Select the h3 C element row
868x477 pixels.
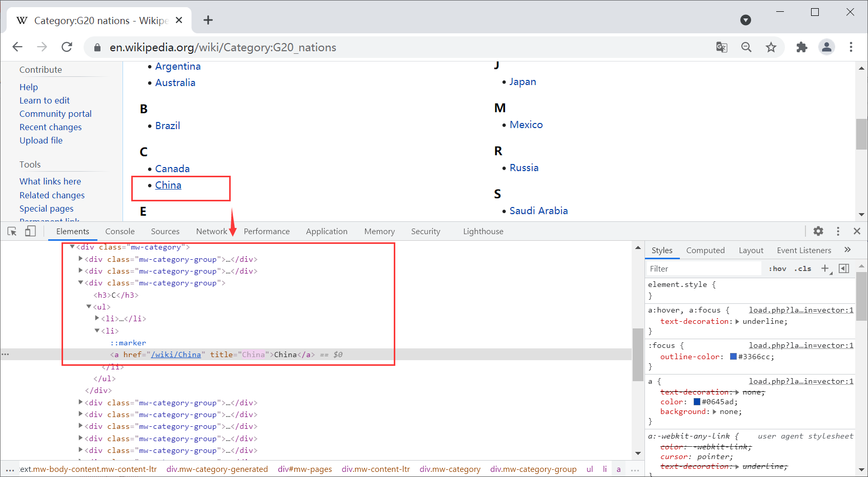[x=116, y=295]
